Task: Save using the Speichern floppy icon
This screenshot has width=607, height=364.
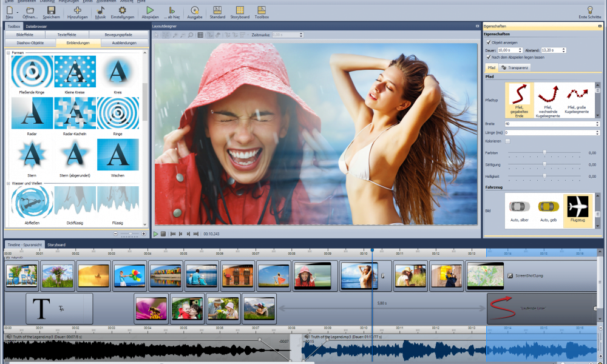Action: point(51,10)
